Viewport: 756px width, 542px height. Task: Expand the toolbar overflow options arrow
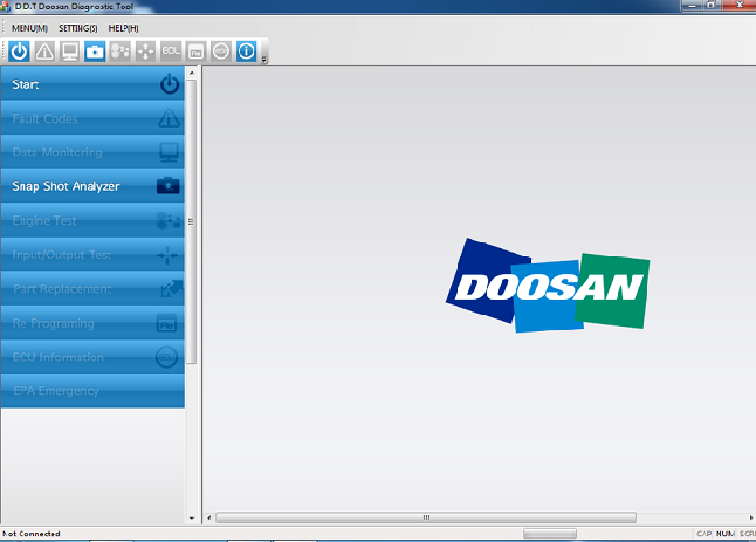[264, 60]
